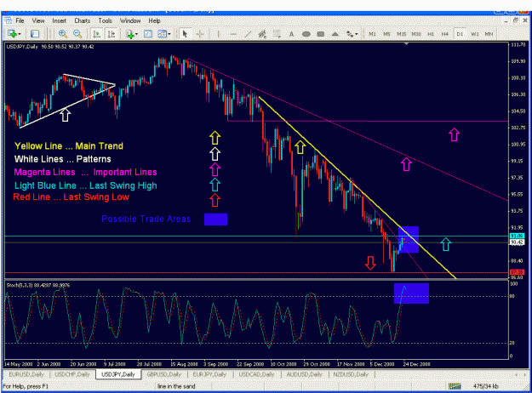Screen dimensions: 532x393
Task: Select the Fibonacci Retracement tool
Action: [x=277, y=34]
